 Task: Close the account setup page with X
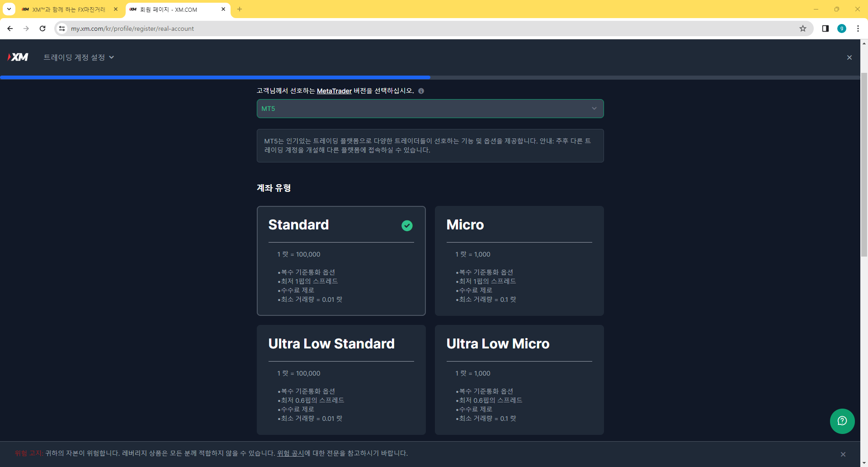[849, 57]
